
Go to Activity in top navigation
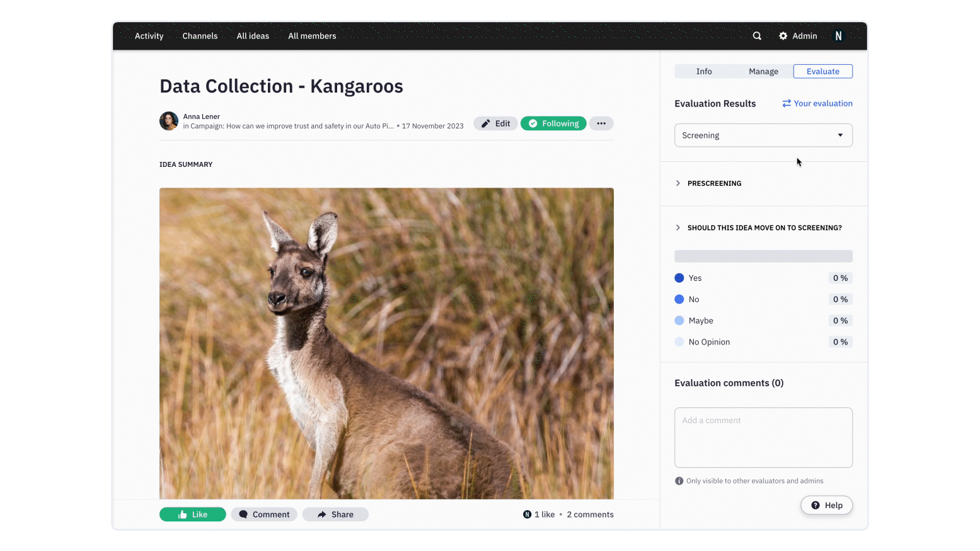click(x=149, y=36)
